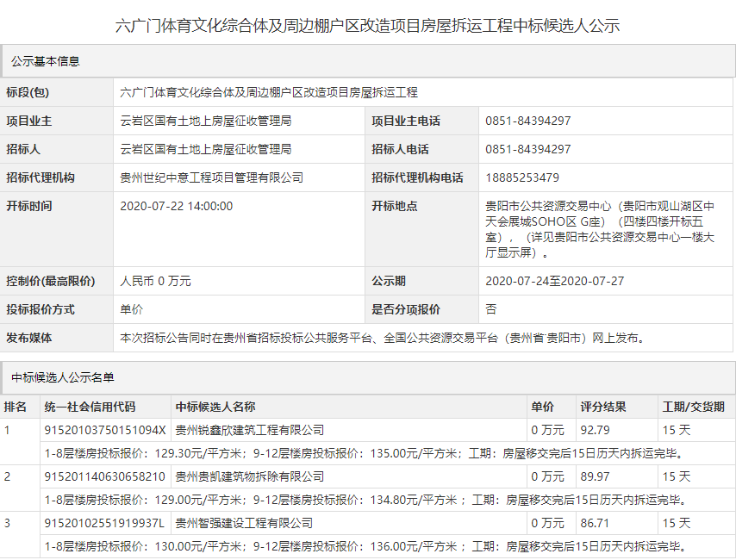Open first candidate 贵州锐鑫欣建筑工程有限公司

249,430
